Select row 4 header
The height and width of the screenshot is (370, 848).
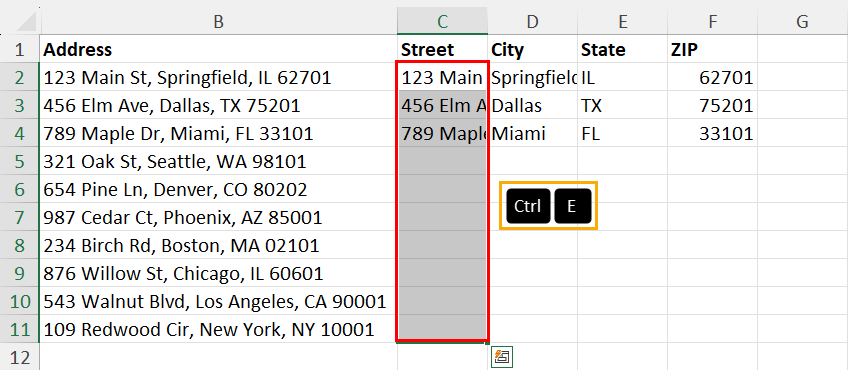(19, 133)
